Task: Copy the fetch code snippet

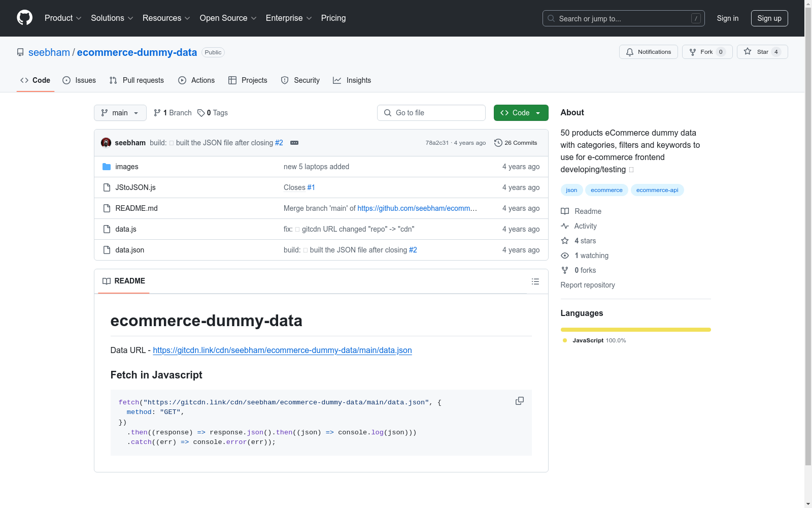Action: pyautogui.click(x=520, y=401)
